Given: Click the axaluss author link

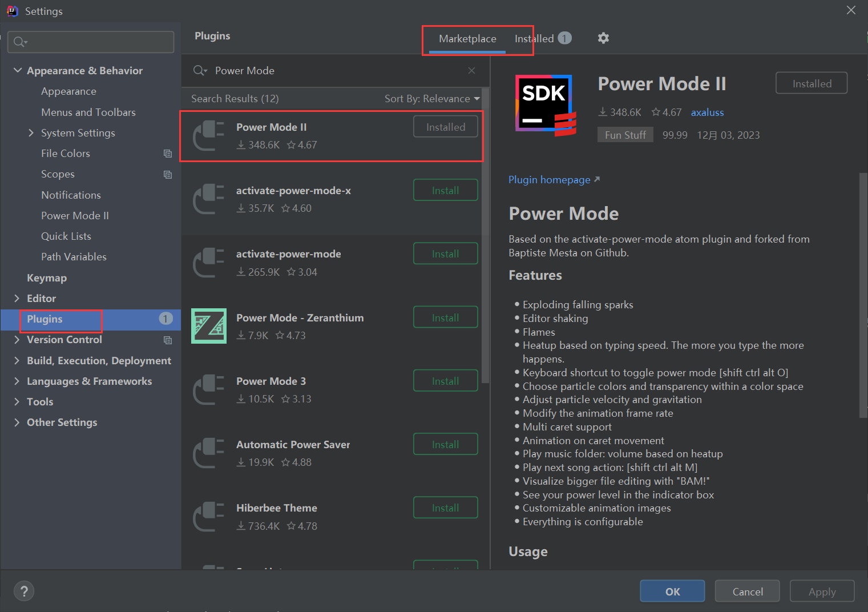Looking at the screenshot, I should [x=707, y=112].
